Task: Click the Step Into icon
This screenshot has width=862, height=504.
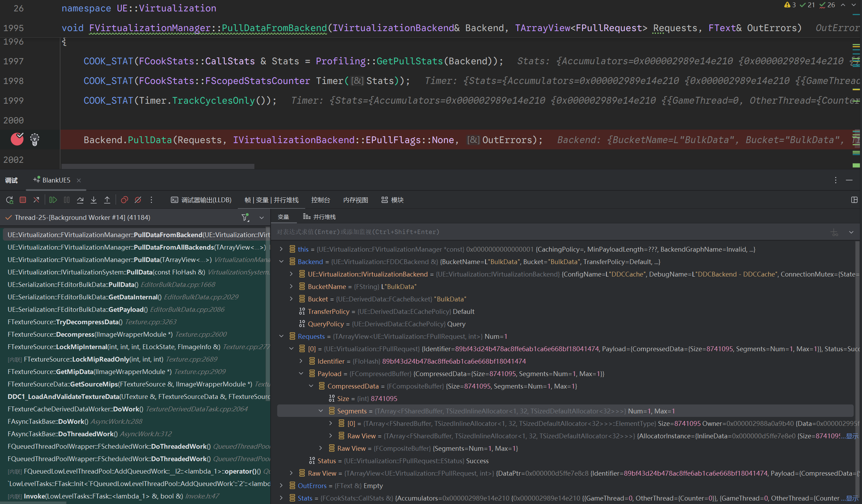Action: pos(94,200)
